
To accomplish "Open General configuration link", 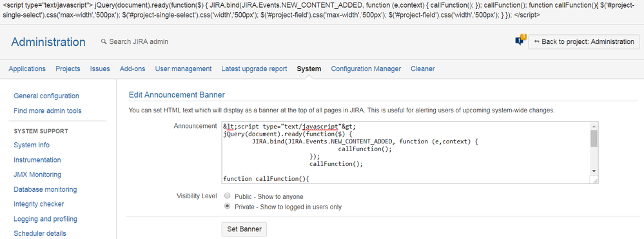I will tap(46, 96).
